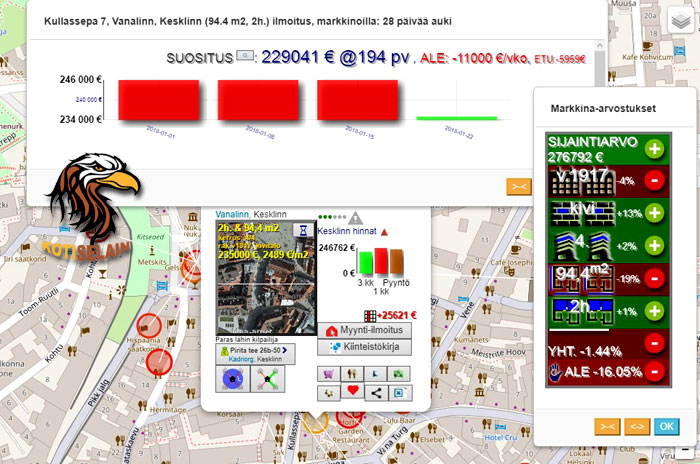Click the blue circle house-clock icon button

(x=233, y=379)
